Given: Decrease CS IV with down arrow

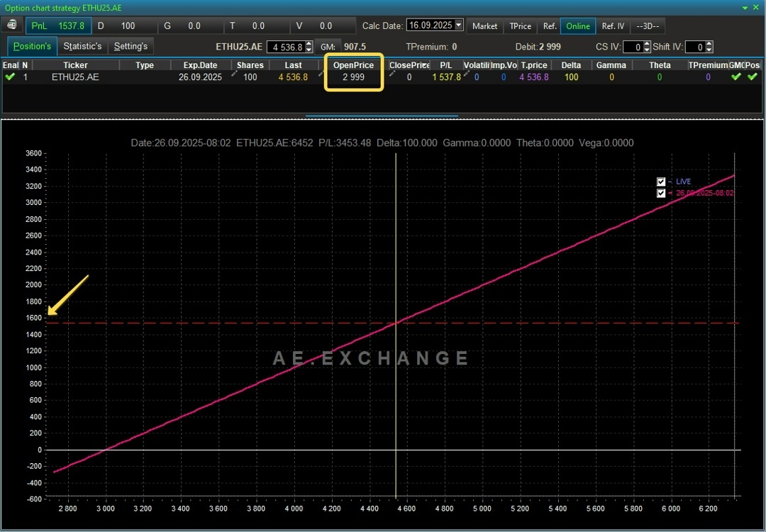Looking at the screenshot, I should pyautogui.click(x=647, y=50).
